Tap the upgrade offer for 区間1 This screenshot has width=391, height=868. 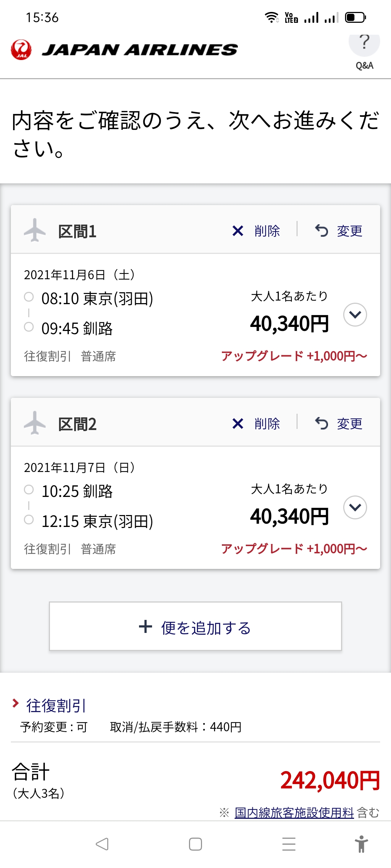coord(294,356)
